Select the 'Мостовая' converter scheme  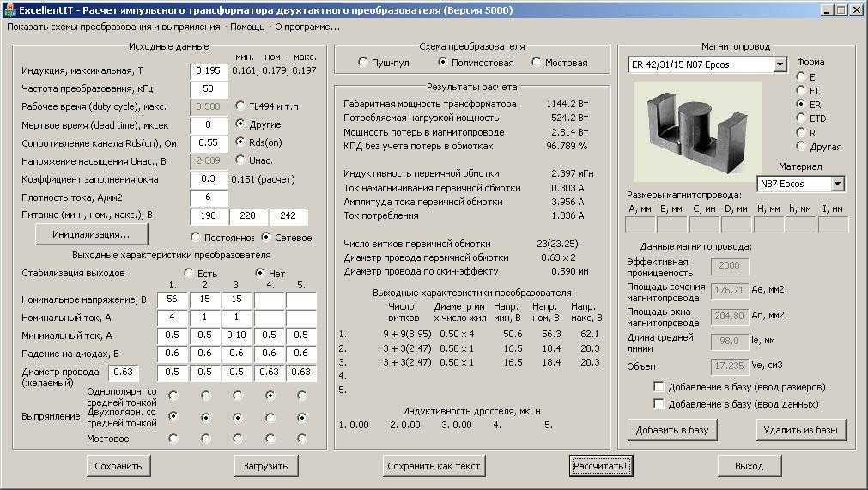[536, 62]
